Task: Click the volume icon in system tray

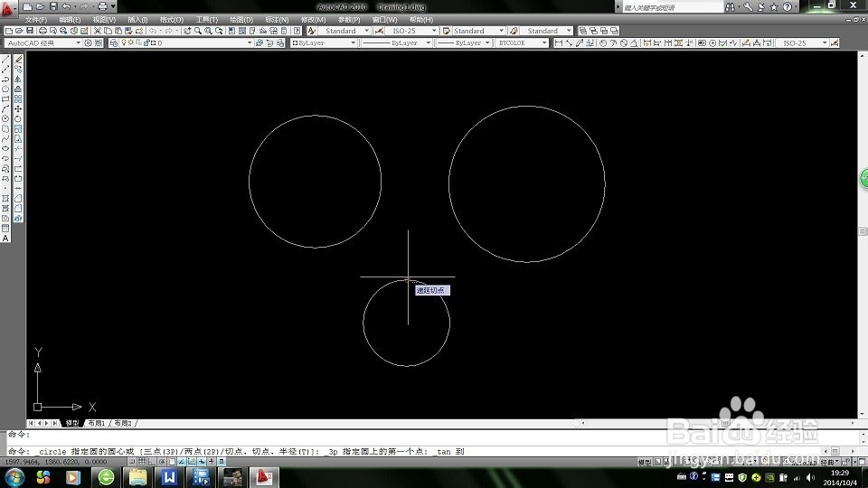Action: pyautogui.click(x=810, y=477)
